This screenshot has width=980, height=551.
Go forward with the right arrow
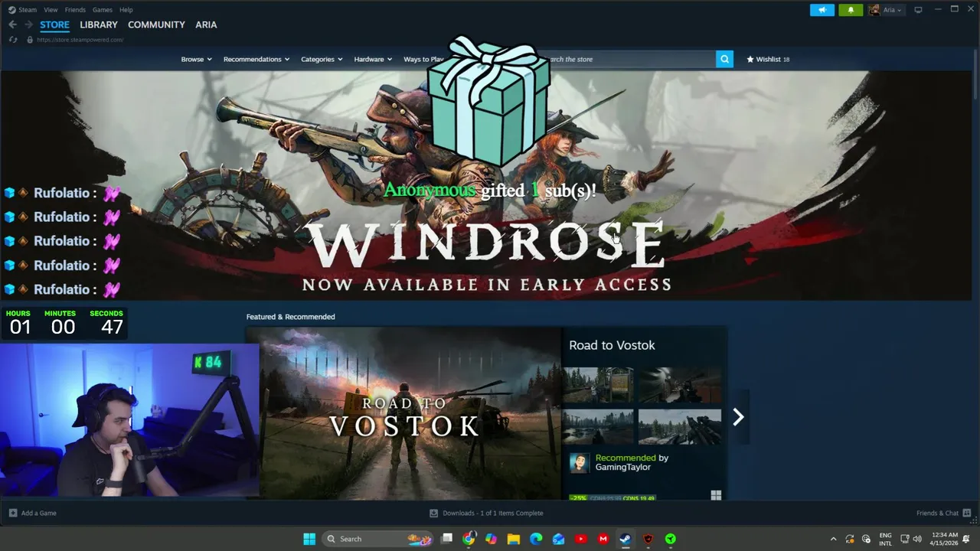(28, 24)
